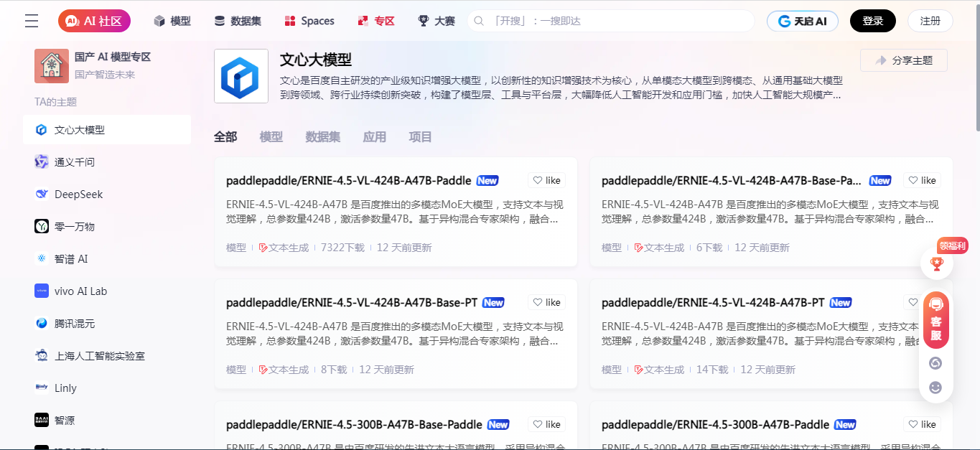Like the ERNIE-4.5-VL-424B-A47B-Paddle model
The image size is (980, 450).
click(x=546, y=180)
